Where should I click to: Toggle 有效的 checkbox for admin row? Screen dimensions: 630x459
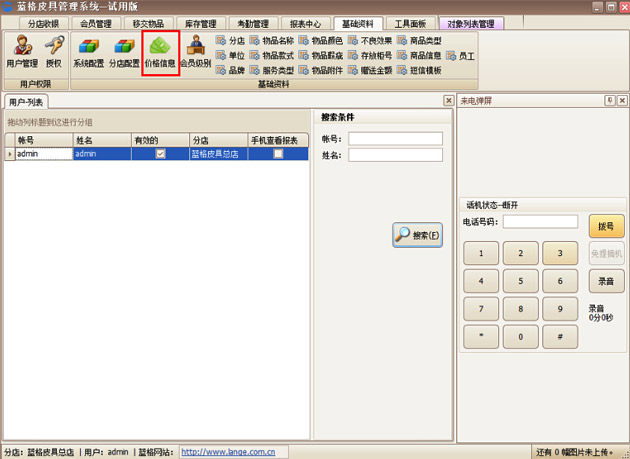pos(160,154)
